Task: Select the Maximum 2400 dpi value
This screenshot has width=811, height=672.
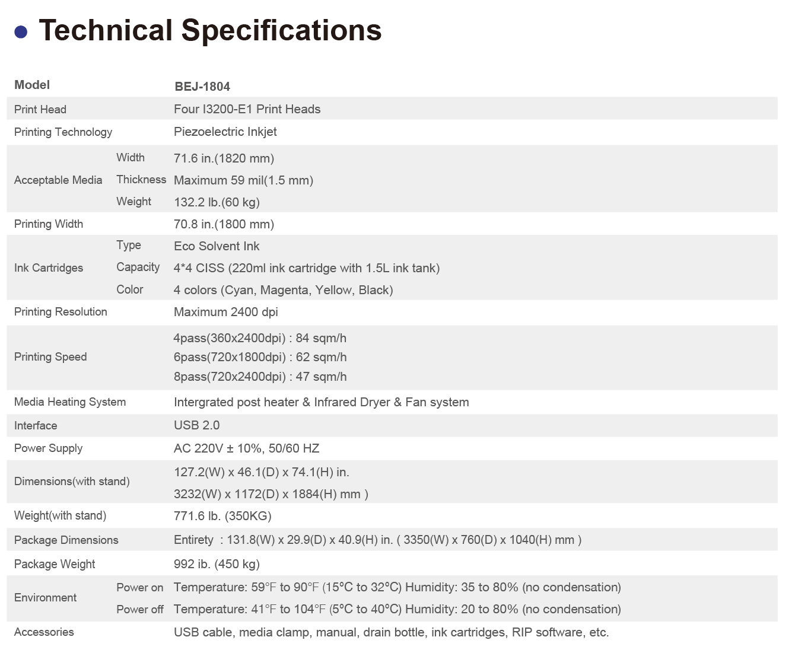Action: pyautogui.click(x=225, y=312)
